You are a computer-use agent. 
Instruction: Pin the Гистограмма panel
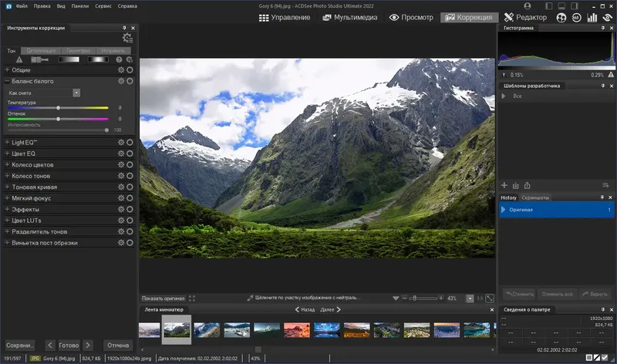click(602, 28)
